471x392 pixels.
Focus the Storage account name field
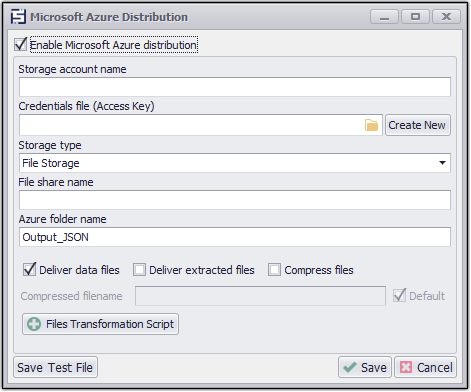[x=235, y=87]
